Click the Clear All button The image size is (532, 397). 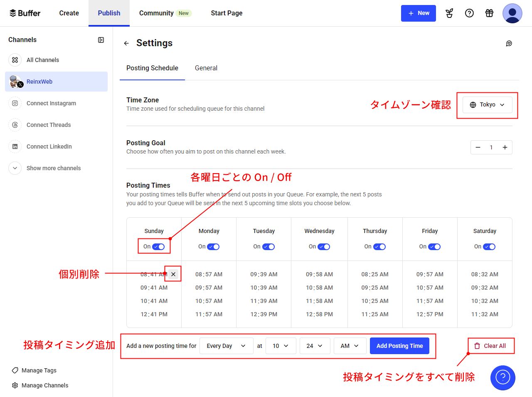490,346
